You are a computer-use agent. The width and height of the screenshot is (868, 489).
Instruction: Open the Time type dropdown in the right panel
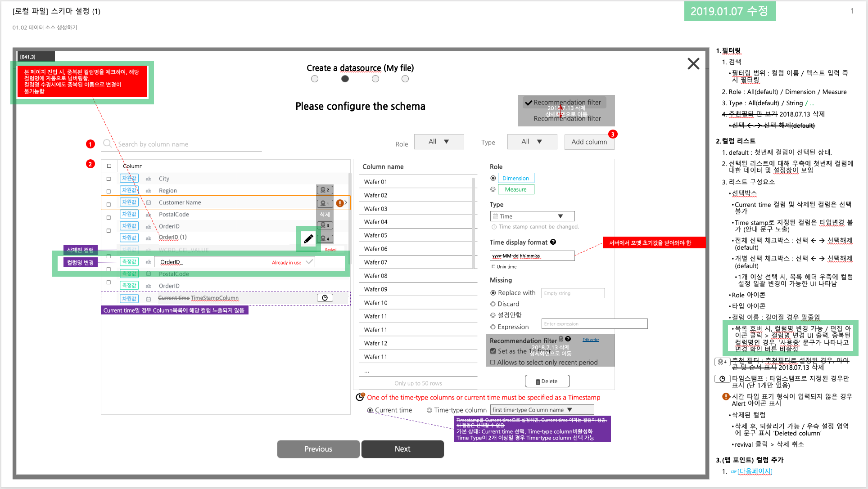click(x=532, y=216)
